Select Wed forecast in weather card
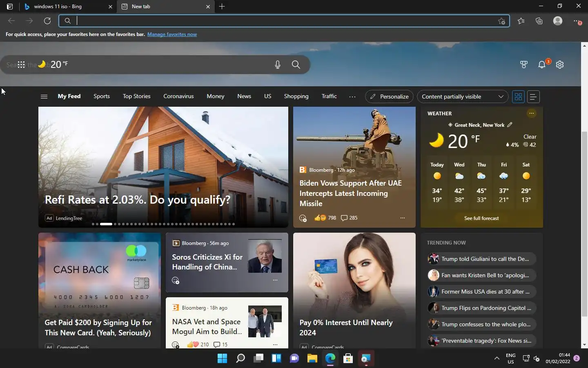This screenshot has width=588, height=368. [459, 182]
